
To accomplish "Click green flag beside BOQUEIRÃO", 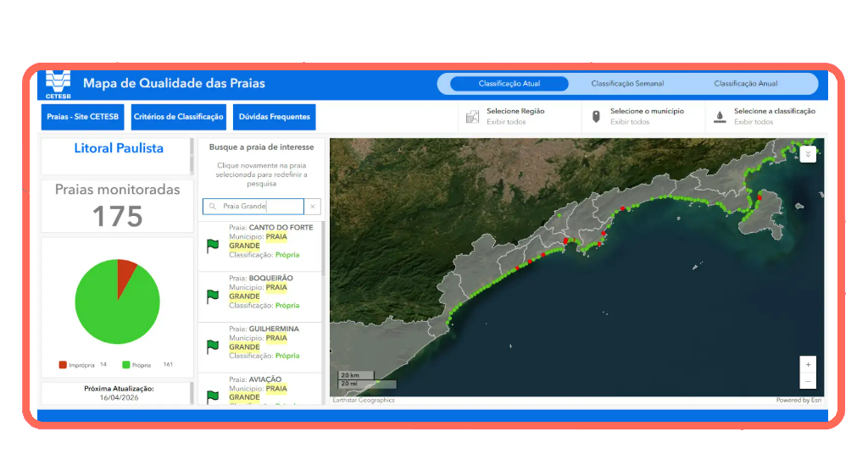I will [x=213, y=296].
